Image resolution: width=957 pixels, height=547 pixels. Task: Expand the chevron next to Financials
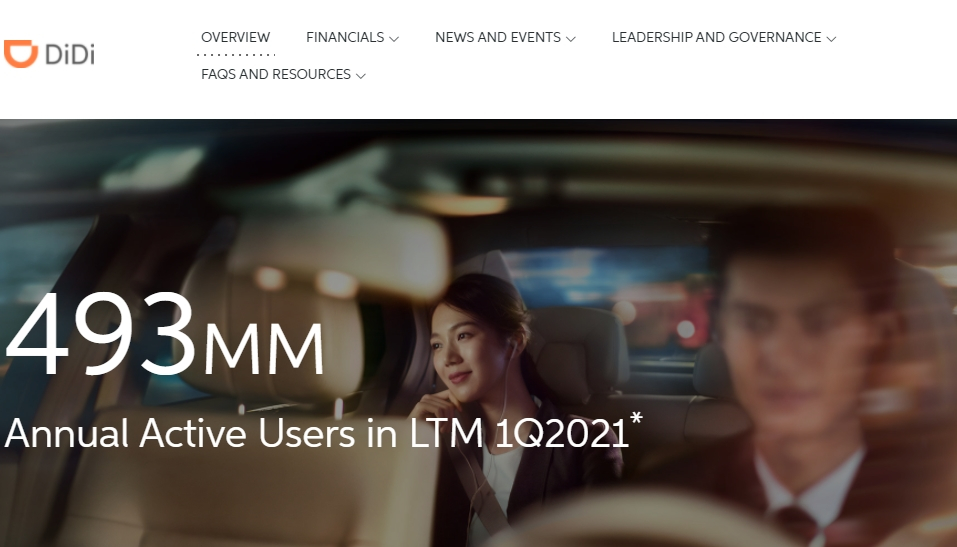[x=394, y=39]
